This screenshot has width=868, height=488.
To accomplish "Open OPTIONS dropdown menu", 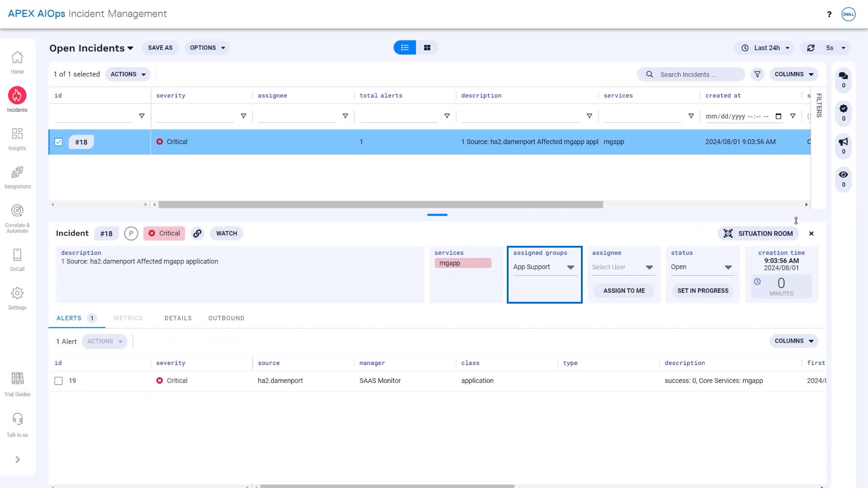I will pos(207,47).
